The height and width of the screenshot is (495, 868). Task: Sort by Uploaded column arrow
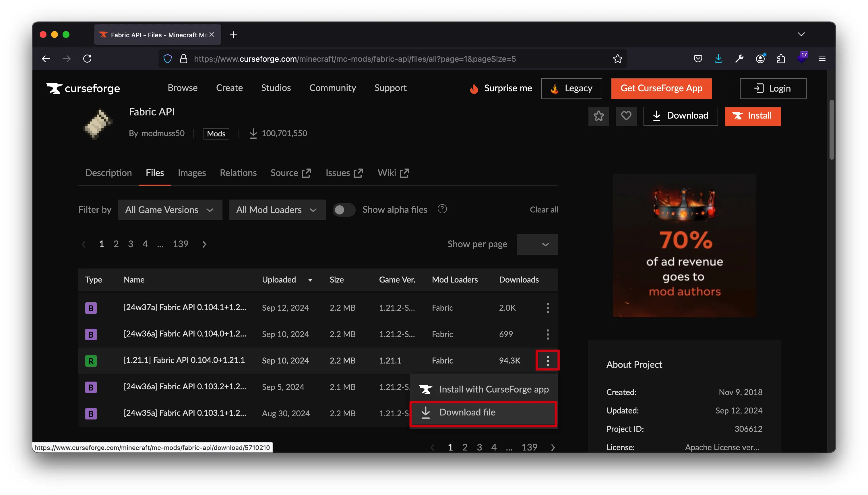point(310,280)
